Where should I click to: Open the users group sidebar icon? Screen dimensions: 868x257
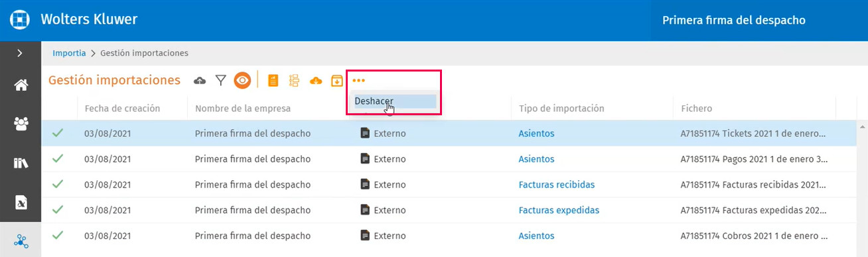[x=21, y=124]
